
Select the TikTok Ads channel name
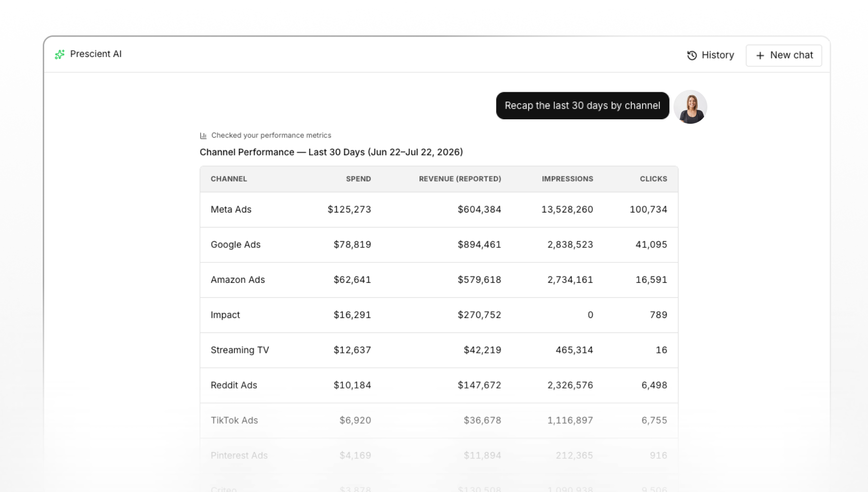tap(234, 420)
